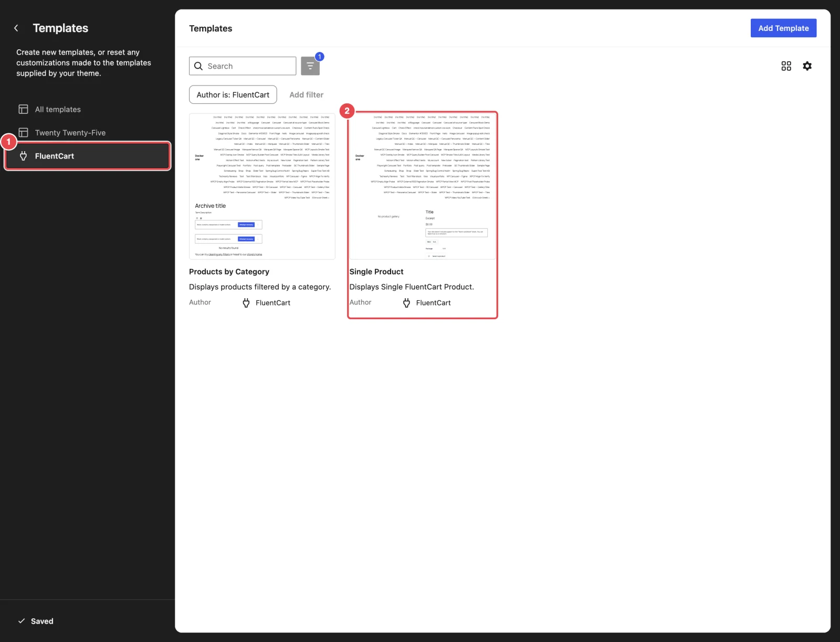Click the All templates layout icon

tap(24, 109)
